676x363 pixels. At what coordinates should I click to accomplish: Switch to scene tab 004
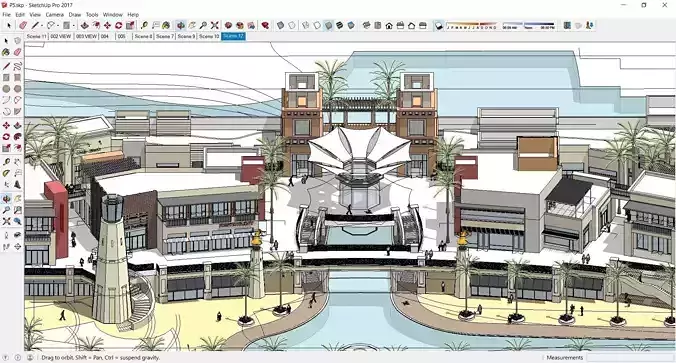pos(105,36)
